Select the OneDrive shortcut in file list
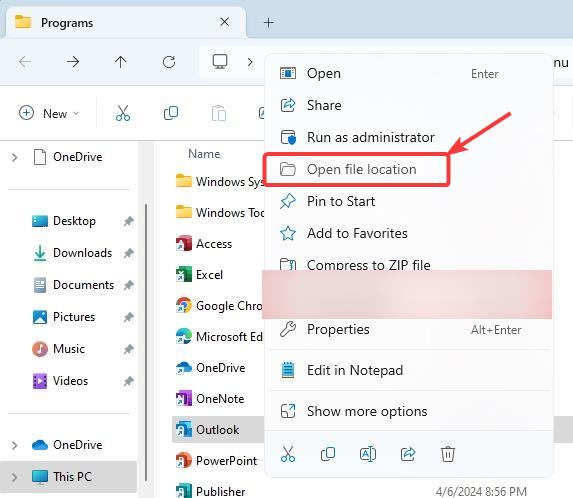 click(x=210, y=368)
